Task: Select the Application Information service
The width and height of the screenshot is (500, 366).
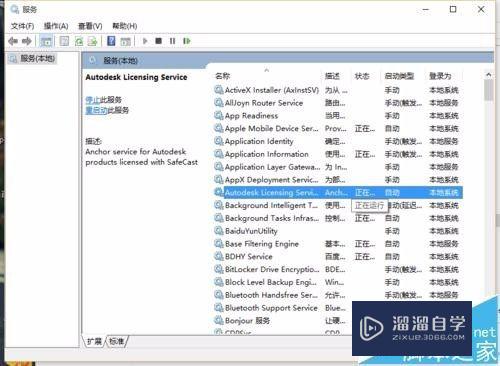Action: [337, 154]
